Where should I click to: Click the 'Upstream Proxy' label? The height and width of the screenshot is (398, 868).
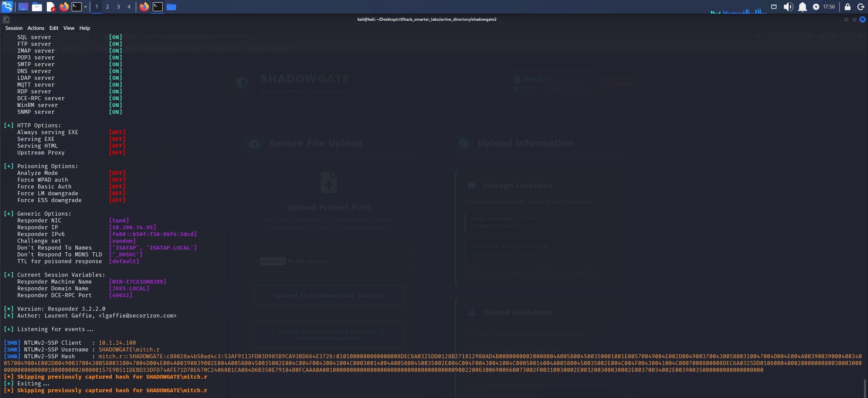(x=41, y=152)
